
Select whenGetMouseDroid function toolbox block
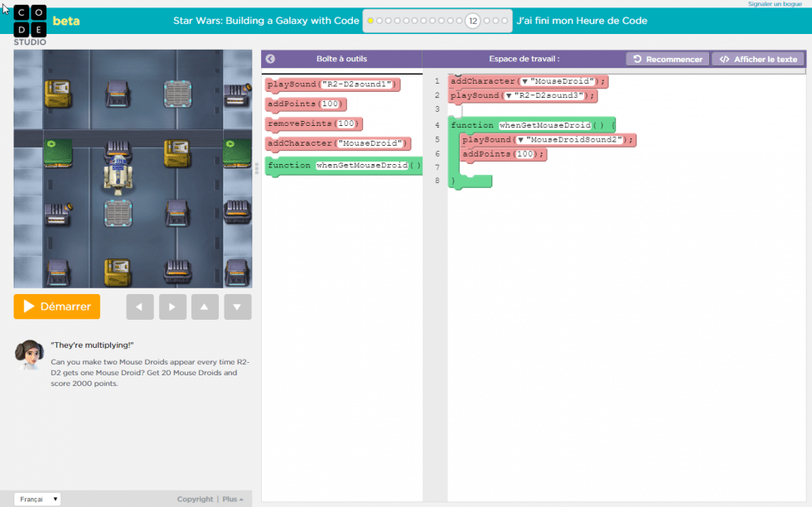pyautogui.click(x=344, y=166)
